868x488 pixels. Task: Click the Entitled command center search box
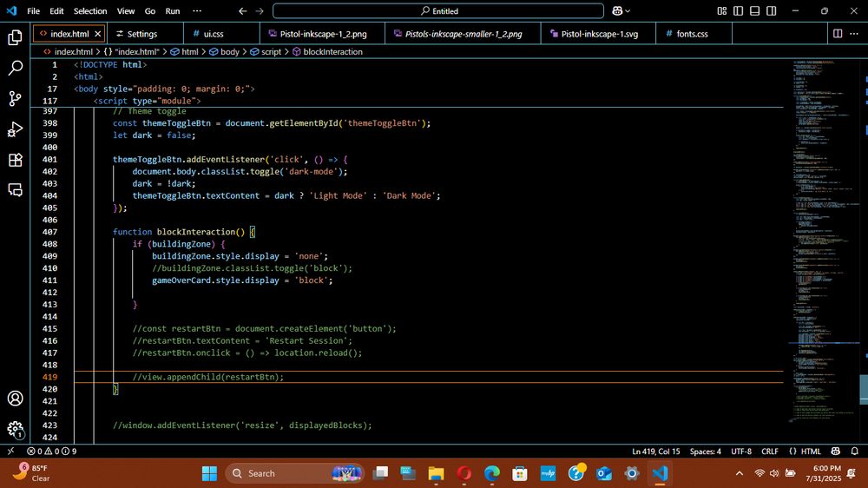click(438, 11)
